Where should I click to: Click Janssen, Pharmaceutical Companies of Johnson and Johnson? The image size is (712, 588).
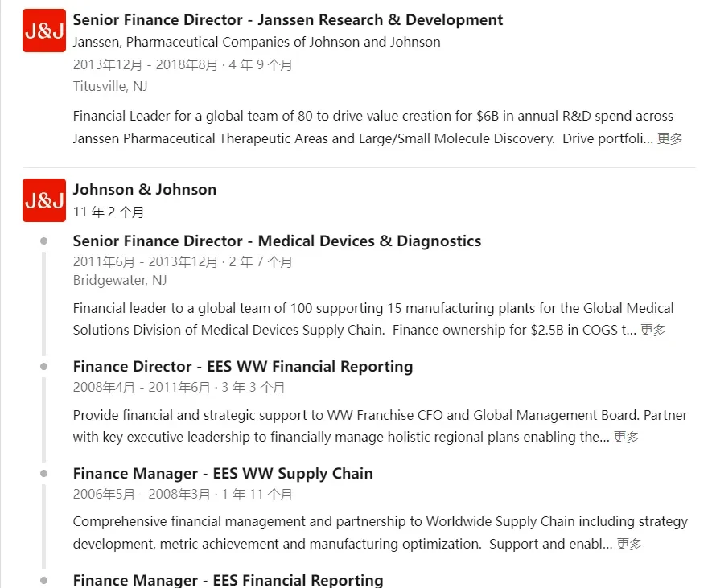pos(257,42)
